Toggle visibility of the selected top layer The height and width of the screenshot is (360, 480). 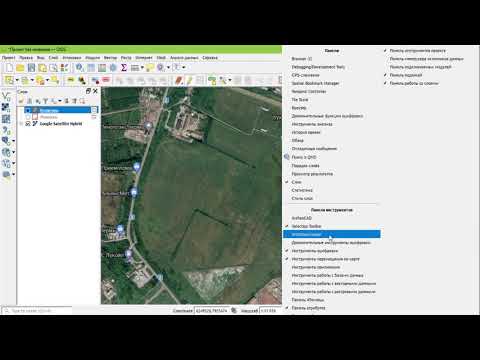pyautogui.click(x=28, y=110)
